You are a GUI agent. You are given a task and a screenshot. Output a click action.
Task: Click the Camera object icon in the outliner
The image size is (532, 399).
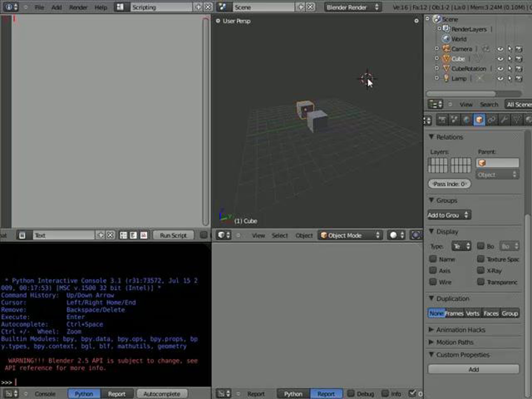[x=446, y=49]
